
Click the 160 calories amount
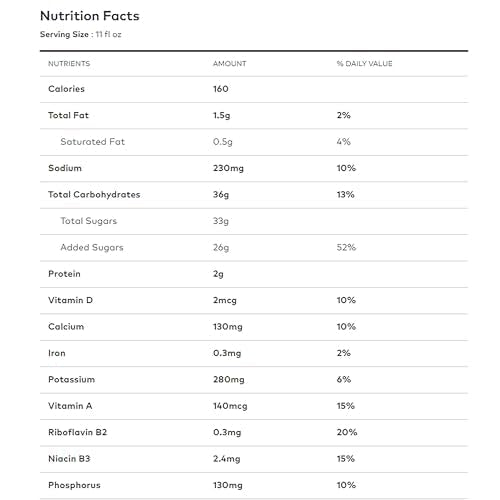click(x=221, y=89)
